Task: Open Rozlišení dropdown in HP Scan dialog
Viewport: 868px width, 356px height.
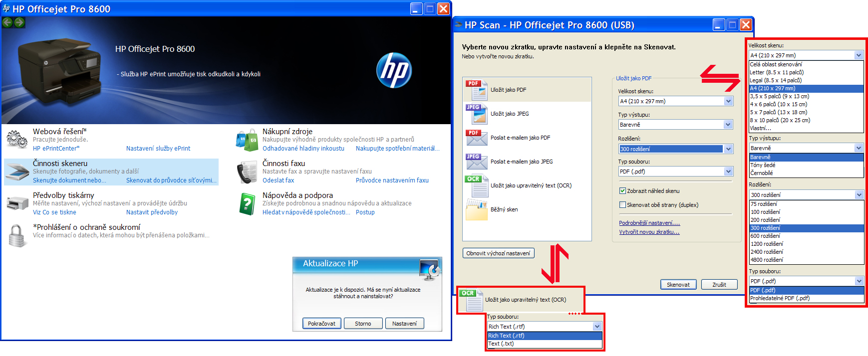Action: 676,149
